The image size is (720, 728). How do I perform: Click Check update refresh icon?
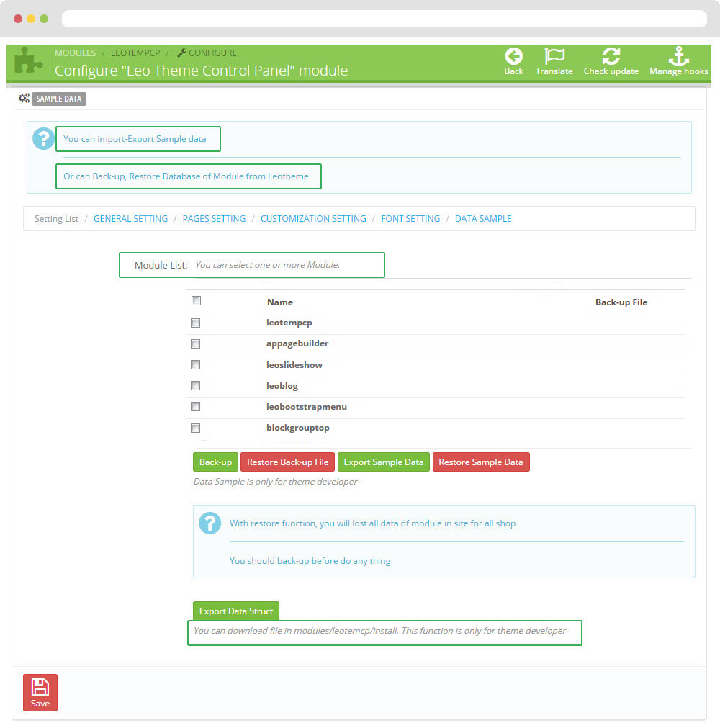pyautogui.click(x=611, y=56)
